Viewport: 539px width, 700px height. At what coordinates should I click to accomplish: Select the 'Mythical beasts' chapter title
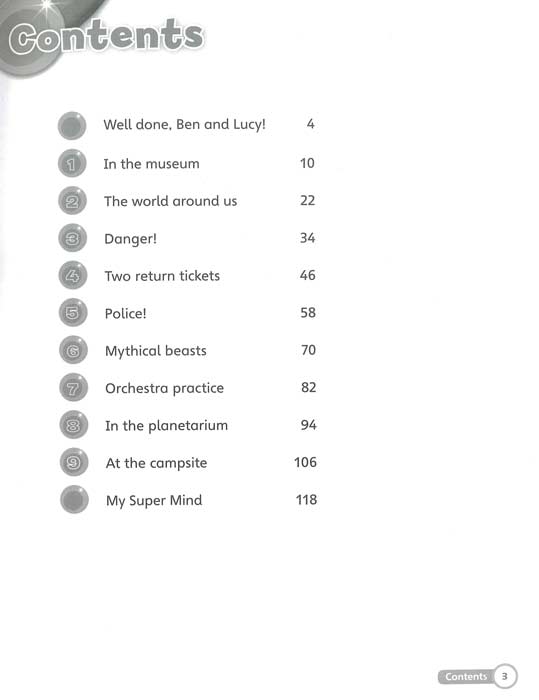coord(156,351)
